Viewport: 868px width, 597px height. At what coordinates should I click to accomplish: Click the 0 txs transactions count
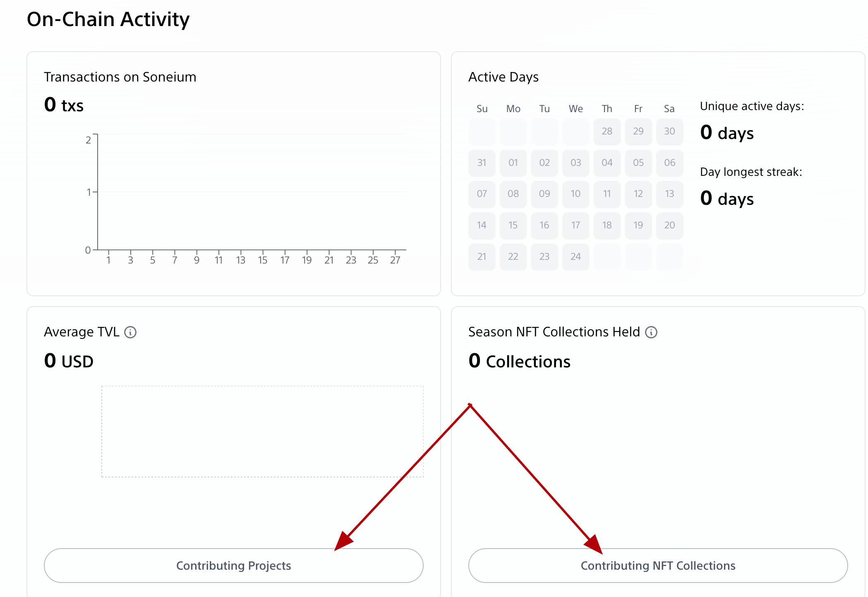point(64,105)
